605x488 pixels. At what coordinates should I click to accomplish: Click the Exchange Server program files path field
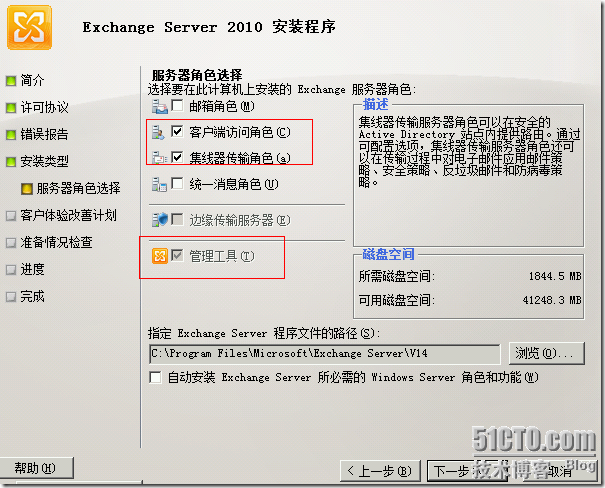coord(324,354)
